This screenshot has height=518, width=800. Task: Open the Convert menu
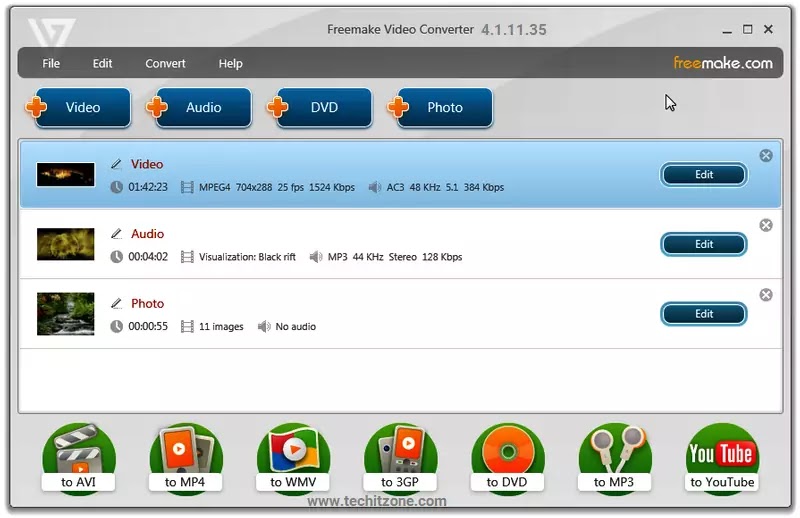(x=165, y=63)
